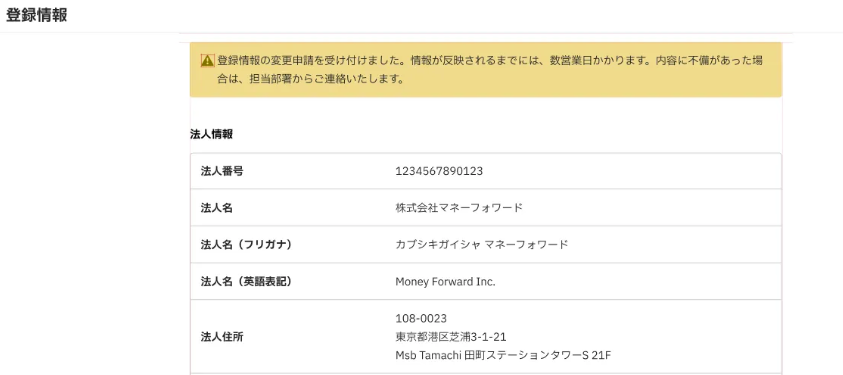Screen dimensions: 843x375
Task: Select the company name 株式会社マネーフォワード
Action: [459, 208]
